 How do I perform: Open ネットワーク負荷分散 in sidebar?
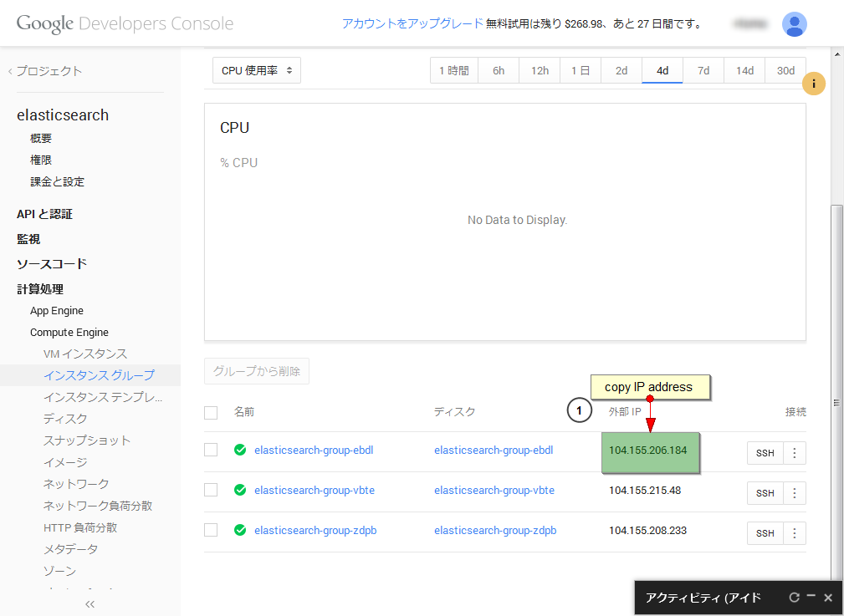click(x=97, y=506)
